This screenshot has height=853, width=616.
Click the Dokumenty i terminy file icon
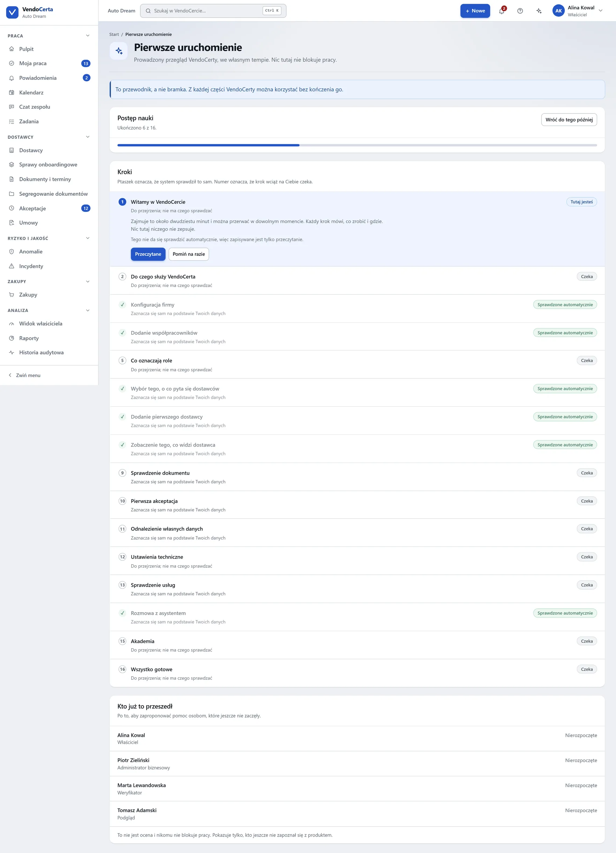pyautogui.click(x=12, y=180)
